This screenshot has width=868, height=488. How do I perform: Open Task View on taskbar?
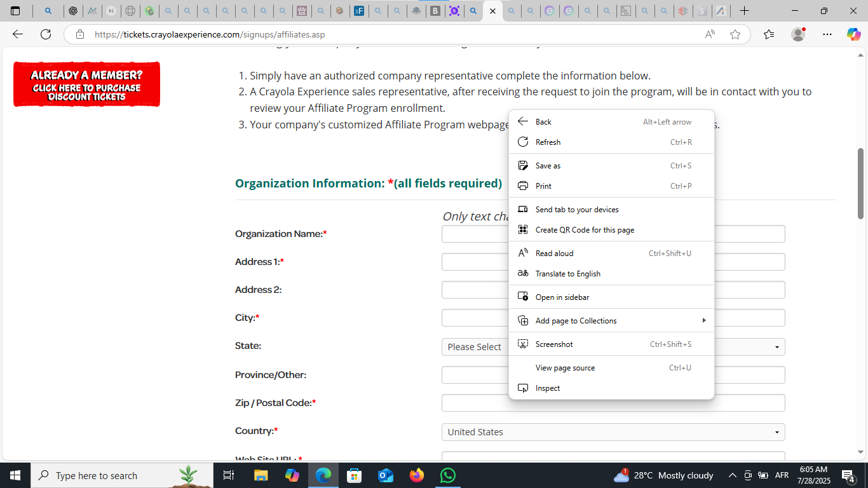click(x=229, y=475)
